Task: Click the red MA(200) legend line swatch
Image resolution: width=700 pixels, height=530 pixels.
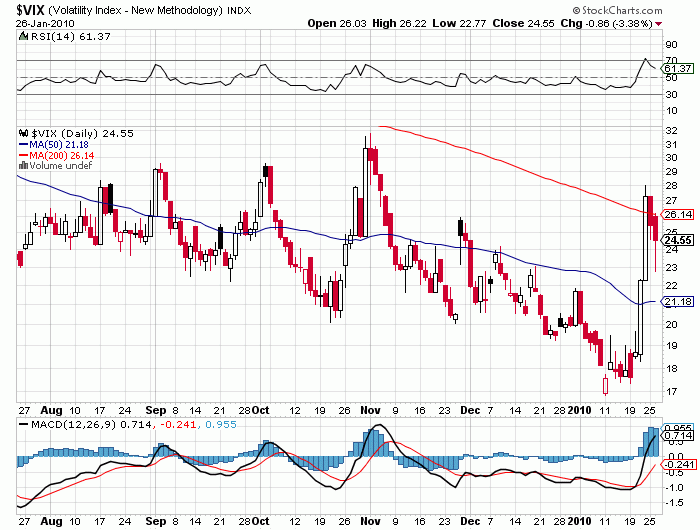Action: pos(24,155)
